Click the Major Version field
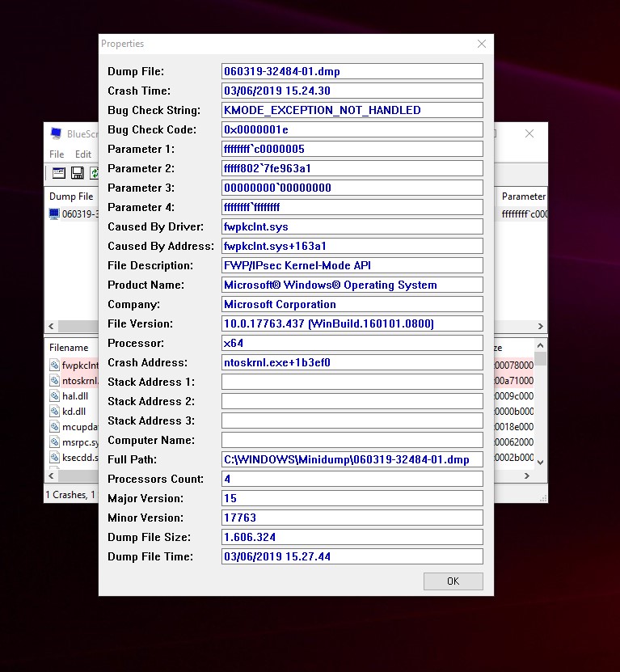Viewport: 620px width, 672px height. coord(352,498)
